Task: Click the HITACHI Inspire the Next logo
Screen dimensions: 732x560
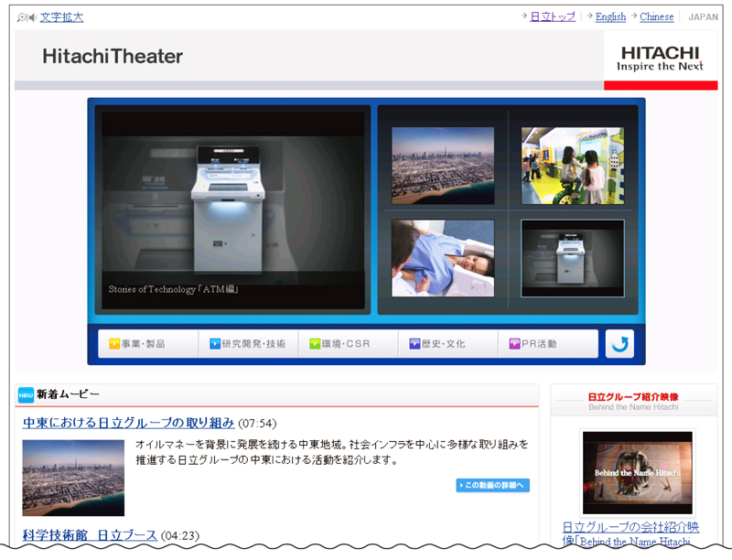Action: [x=660, y=59]
